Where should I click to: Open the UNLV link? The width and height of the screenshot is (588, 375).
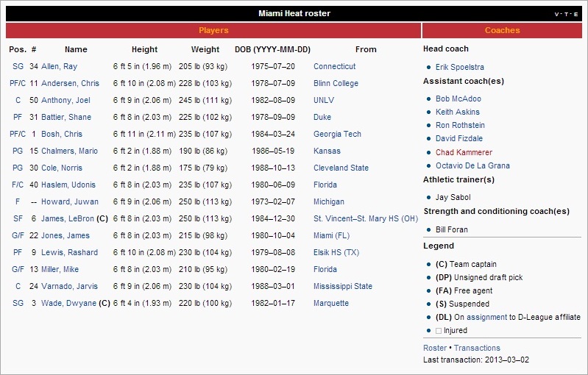pyautogui.click(x=324, y=100)
